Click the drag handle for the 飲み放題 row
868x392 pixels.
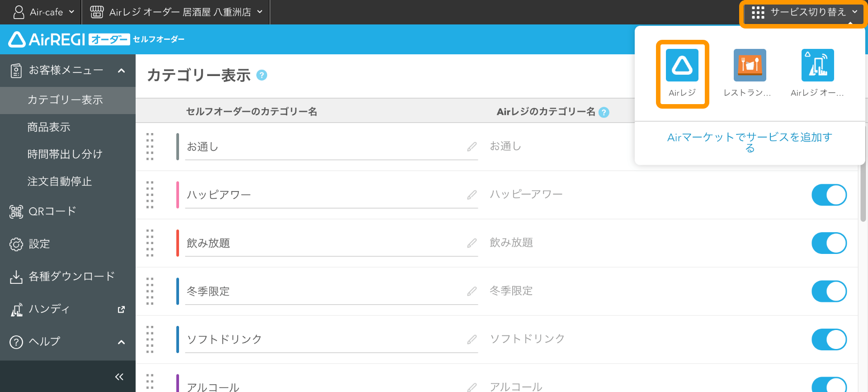coord(150,243)
